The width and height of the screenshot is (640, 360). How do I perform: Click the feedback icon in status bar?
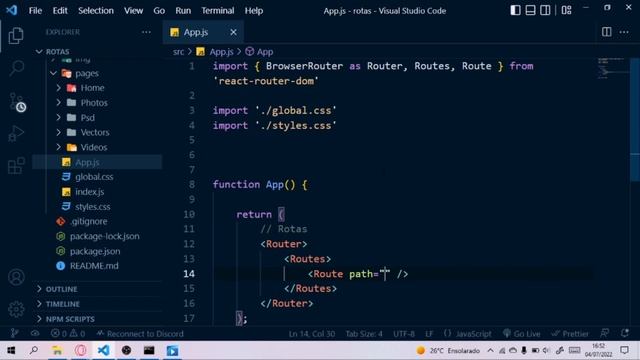point(604,333)
